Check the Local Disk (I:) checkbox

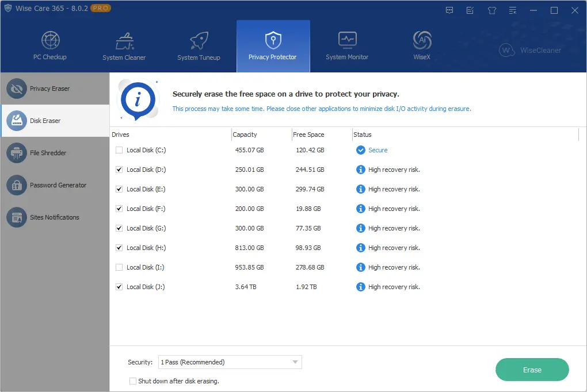point(119,267)
